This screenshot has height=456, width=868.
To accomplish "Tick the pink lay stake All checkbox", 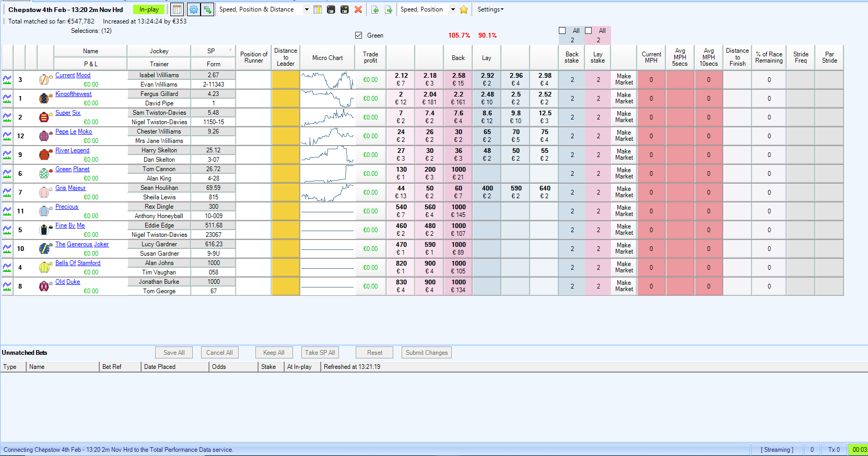I will (589, 31).
